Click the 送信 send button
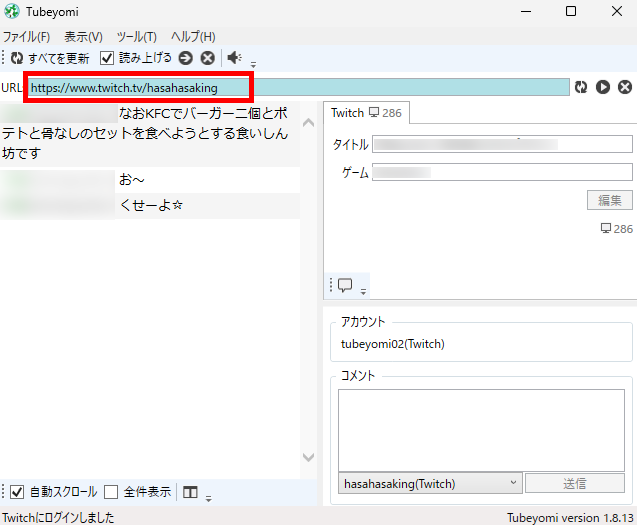The height and width of the screenshot is (525, 637). [575, 484]
